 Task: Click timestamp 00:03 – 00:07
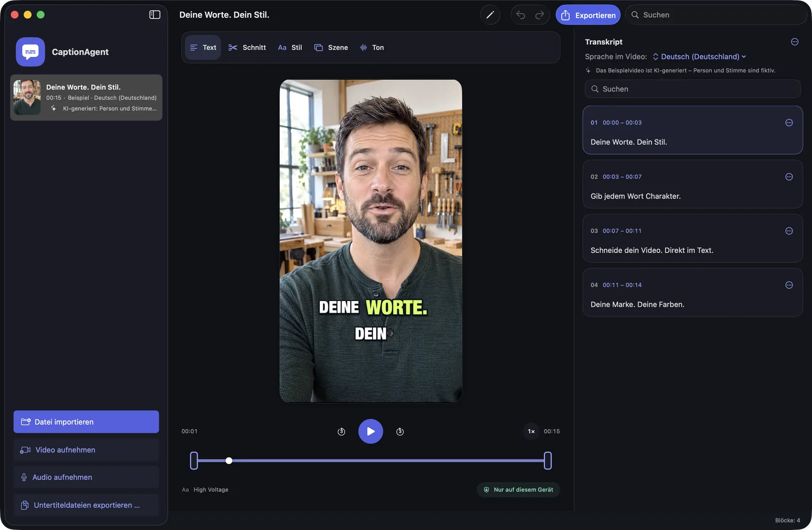tap(622, 177)
